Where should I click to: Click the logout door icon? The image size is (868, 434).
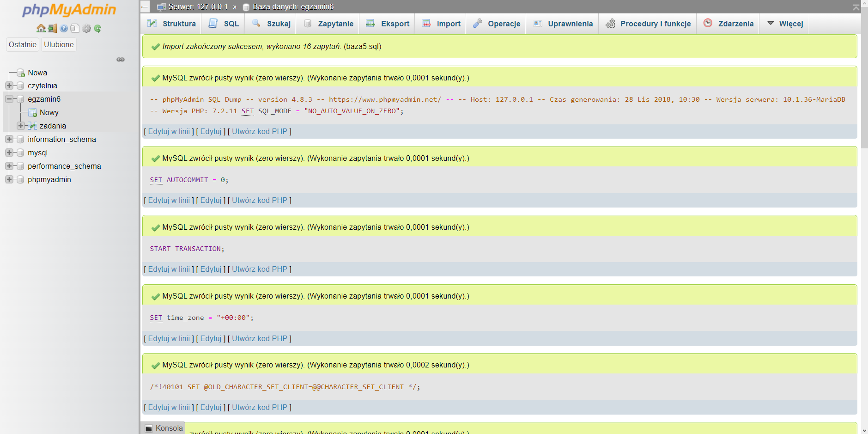tap(52, 29)
